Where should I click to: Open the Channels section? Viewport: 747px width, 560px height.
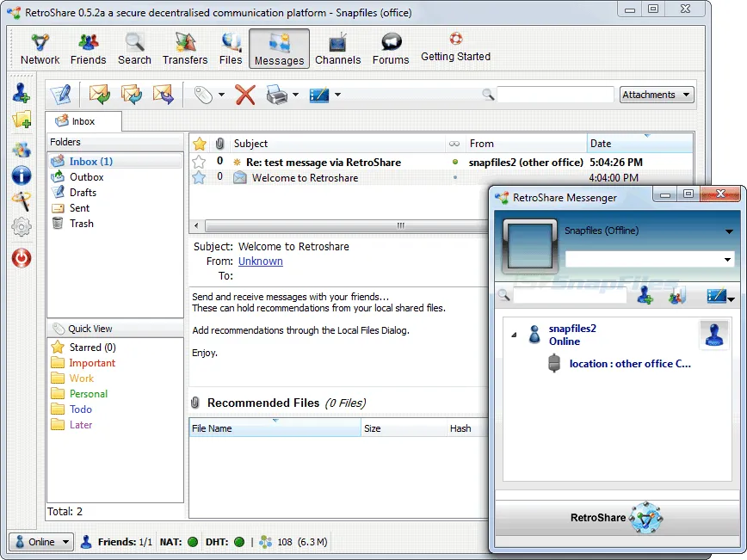click(337, 49)
